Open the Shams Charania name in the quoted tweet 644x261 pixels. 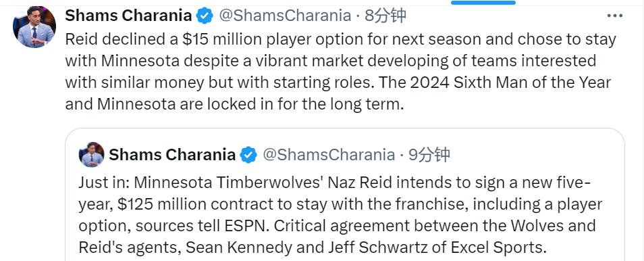(172, 155)
